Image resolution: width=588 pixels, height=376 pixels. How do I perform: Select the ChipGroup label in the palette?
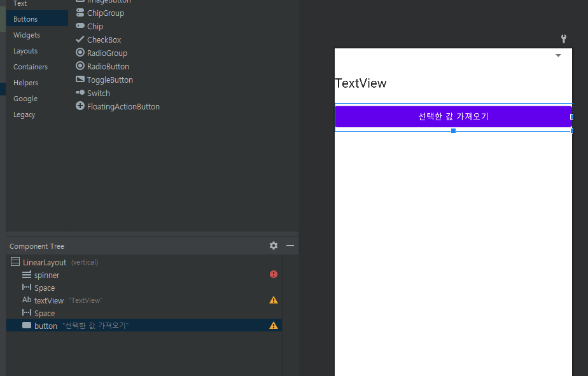pos(106,13)
